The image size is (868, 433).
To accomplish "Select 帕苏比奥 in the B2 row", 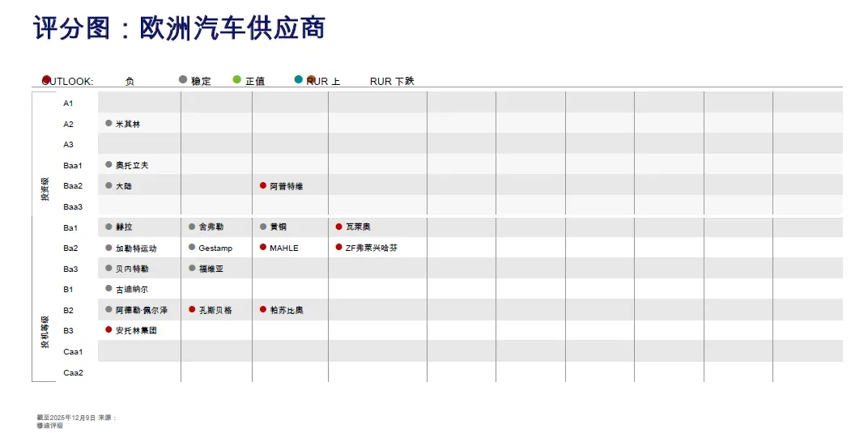I will click(287, 310).
